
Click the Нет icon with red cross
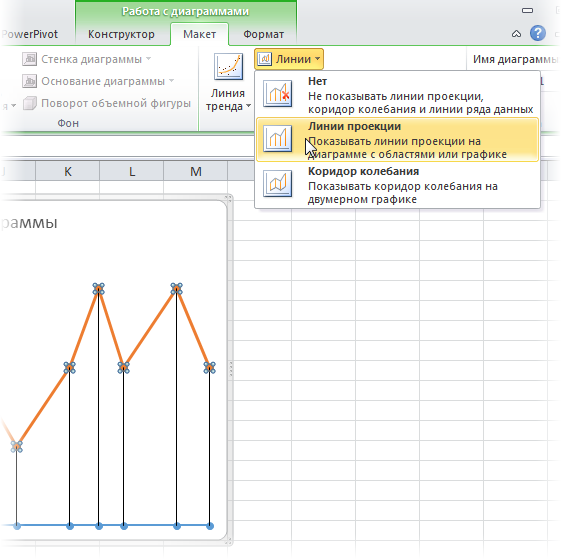click(277, 94)
